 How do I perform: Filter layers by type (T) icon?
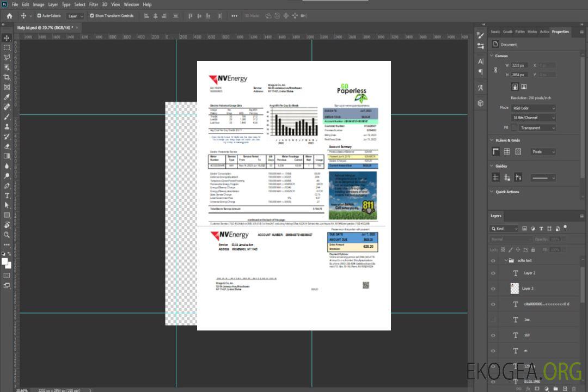541,229
